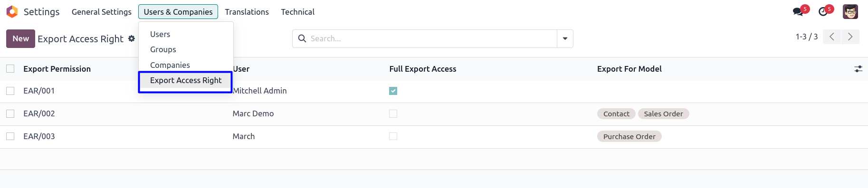Image resolution: width=868 pixels, height=188 pixels.
Task: Select the EAR/002 row checkbox
Action: [10, 113]
